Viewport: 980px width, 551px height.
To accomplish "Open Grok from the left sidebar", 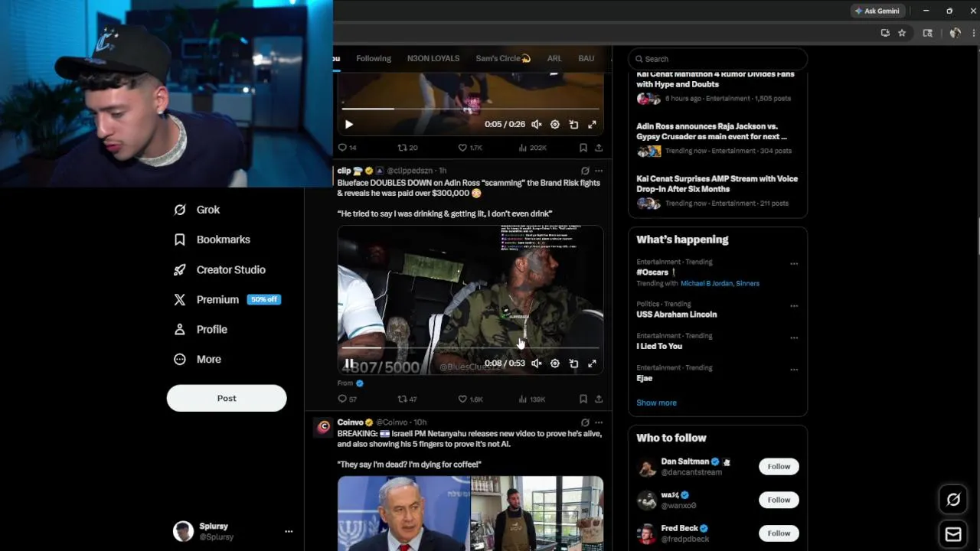I will click(x=197, y=210).
